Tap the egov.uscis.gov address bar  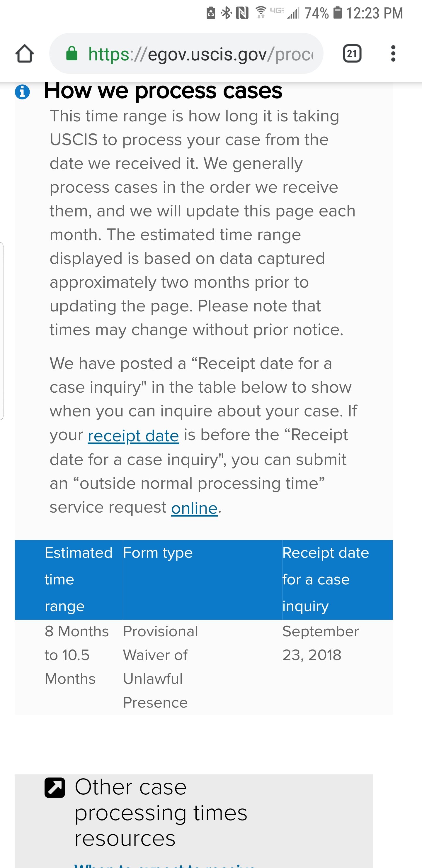[186, 54]
